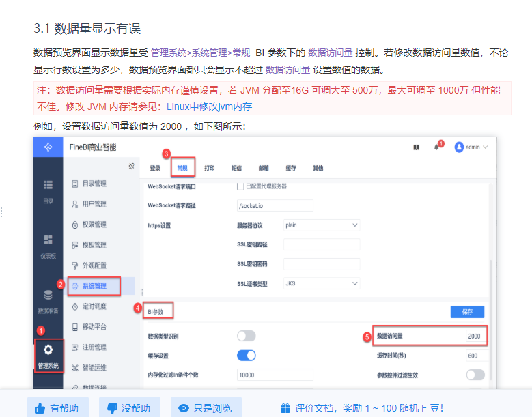Click the eye icon for 只是浏览
Screen dimensions: 532x417
pyautogui.click(x=184, y=408)
